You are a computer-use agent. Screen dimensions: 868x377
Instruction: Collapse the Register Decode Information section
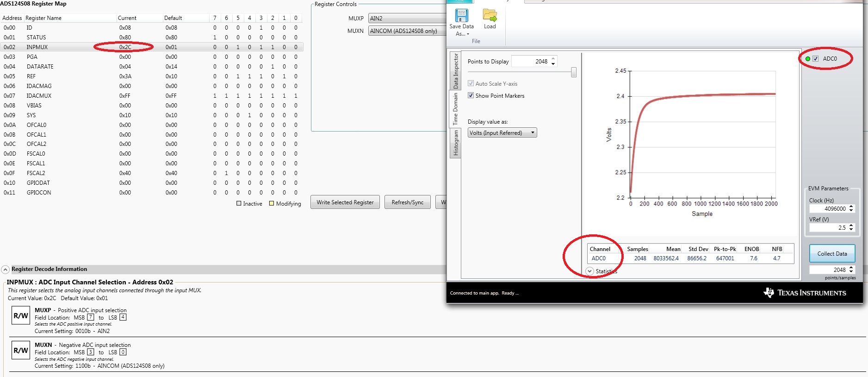click(x=6, y=269)
